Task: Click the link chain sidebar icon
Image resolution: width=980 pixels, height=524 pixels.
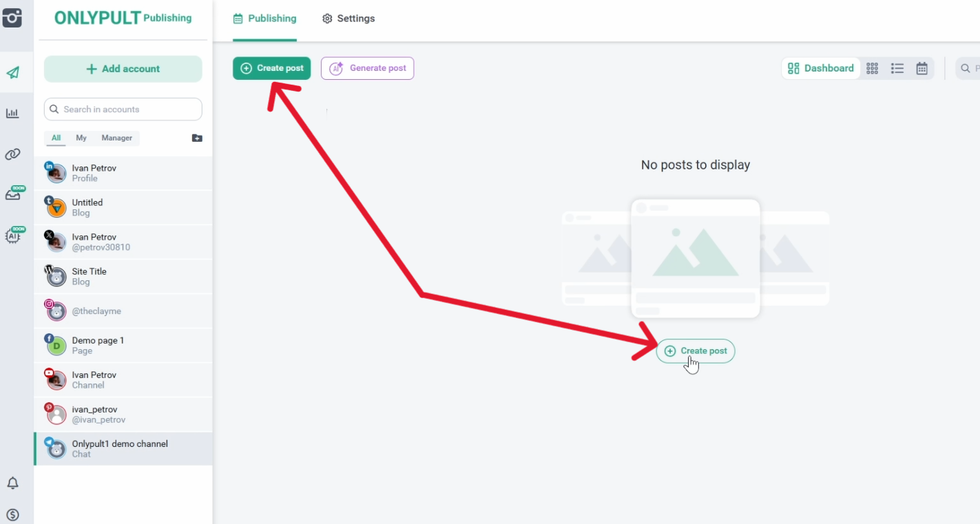Action: [12, 154]
